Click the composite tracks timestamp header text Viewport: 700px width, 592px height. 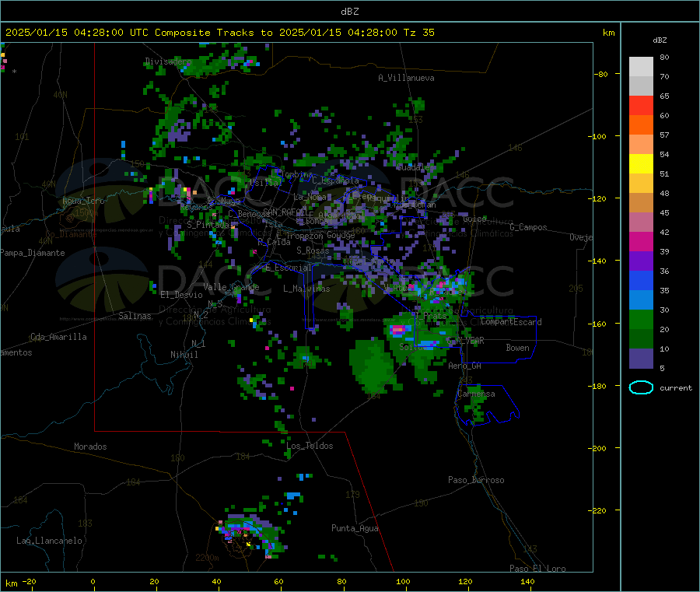219,33
